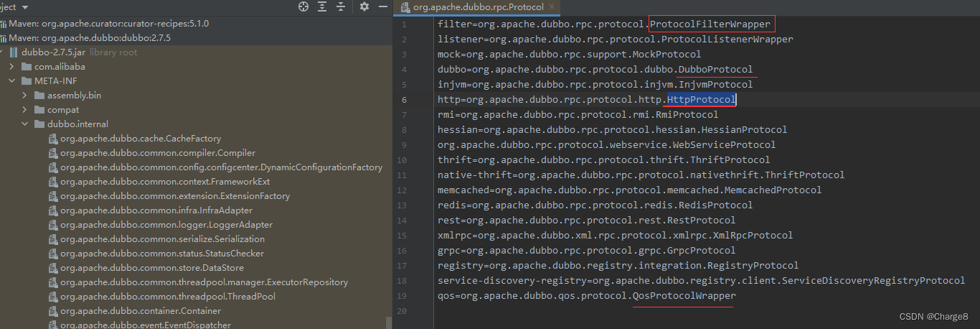
Task: Click file icon beside StatusChecker entry
Action: pos(52,254)
